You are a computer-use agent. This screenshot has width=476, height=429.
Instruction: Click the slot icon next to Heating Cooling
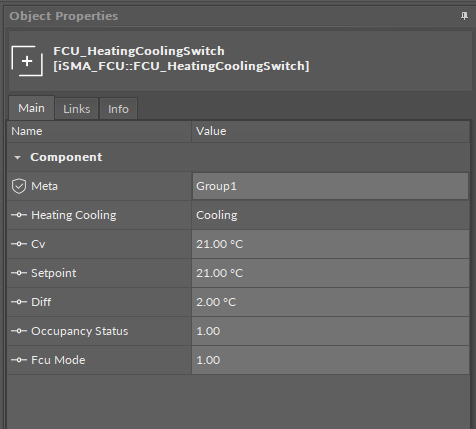(19, 215)
